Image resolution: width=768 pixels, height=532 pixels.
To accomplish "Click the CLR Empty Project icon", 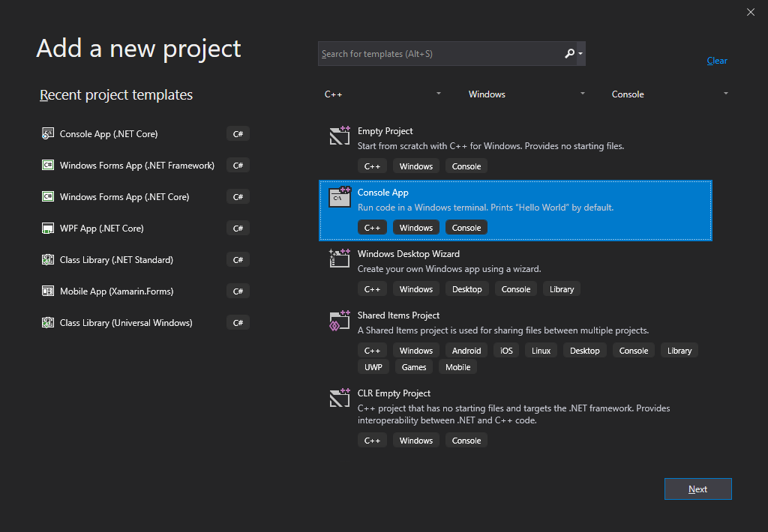I will (x=340, y=398).
